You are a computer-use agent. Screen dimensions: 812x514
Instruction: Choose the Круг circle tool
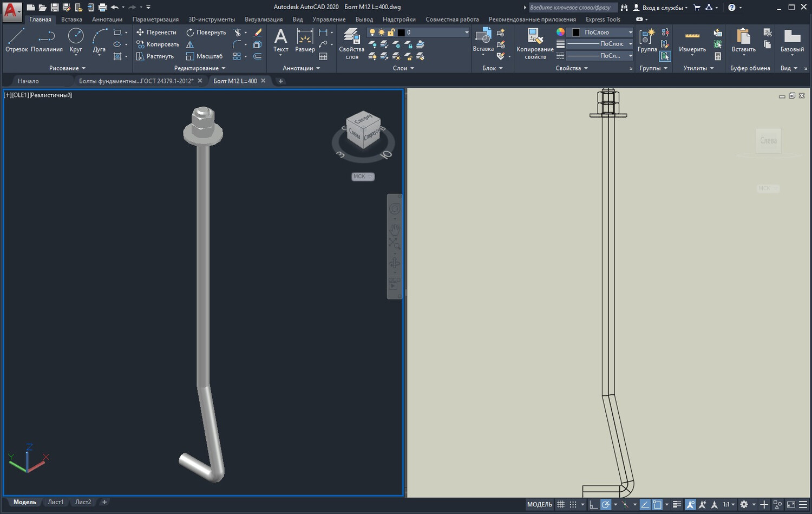pyautogui.click(x=76, y=41)
